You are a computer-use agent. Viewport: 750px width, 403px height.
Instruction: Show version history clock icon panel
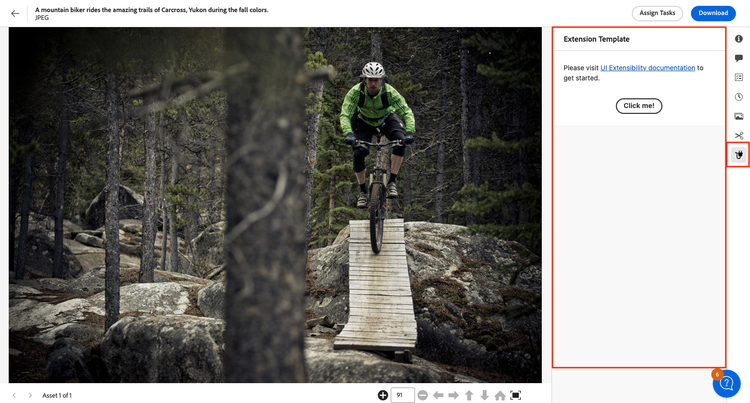739,97
